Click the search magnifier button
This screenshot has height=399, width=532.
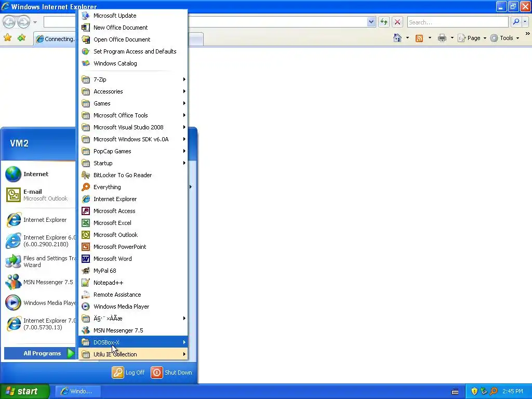516,22
